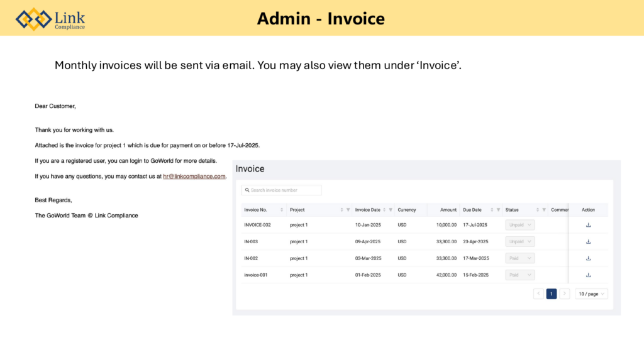Expand the Unpaid status dropdown for IN-003

click(x=519, y=241)
